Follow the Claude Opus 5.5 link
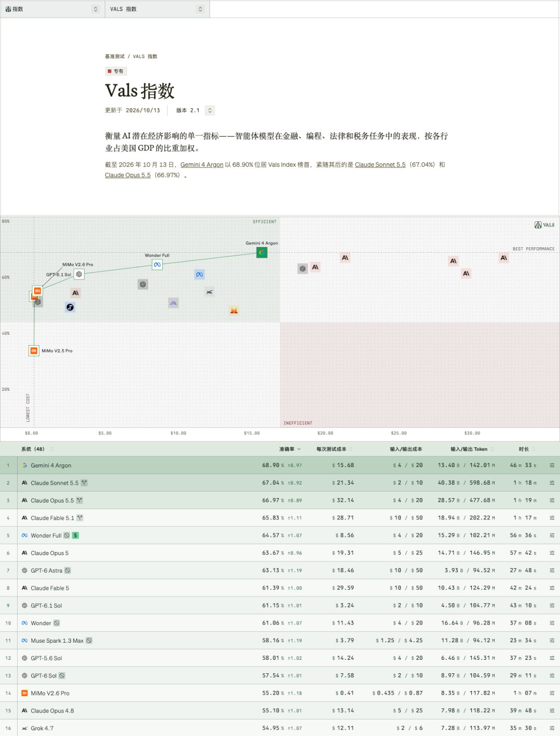 pos(128,175)
